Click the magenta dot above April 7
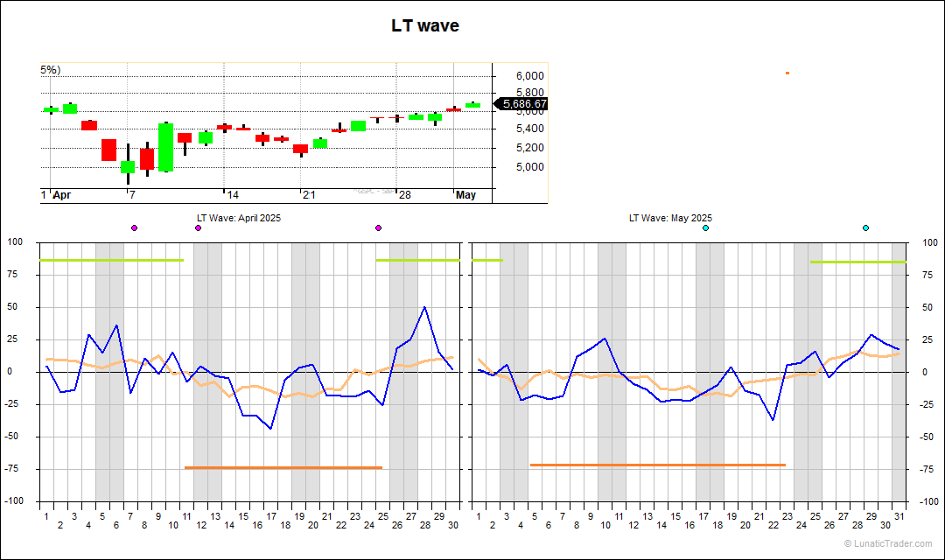Screen dimensions: 945x560 (134, 227)
